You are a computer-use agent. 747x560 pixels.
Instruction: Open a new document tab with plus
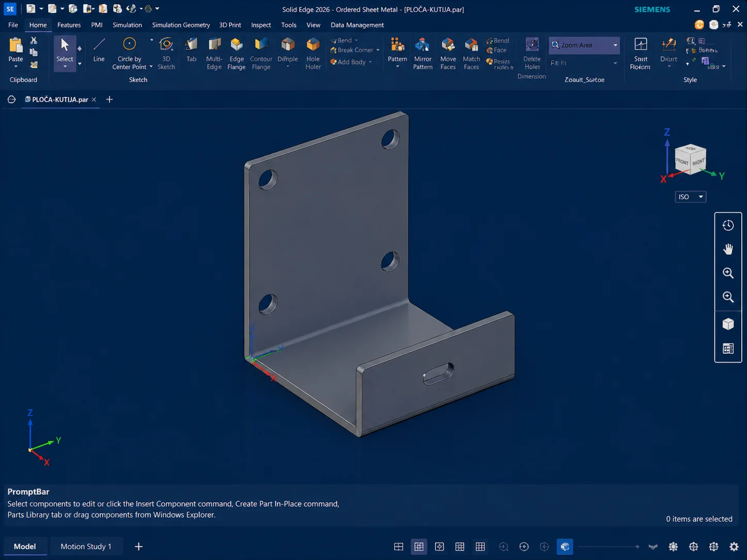(x=109, y=100)
